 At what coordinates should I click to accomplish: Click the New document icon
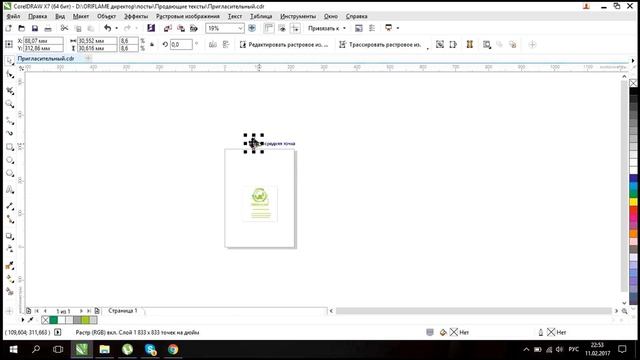click(x=9, y=28)
